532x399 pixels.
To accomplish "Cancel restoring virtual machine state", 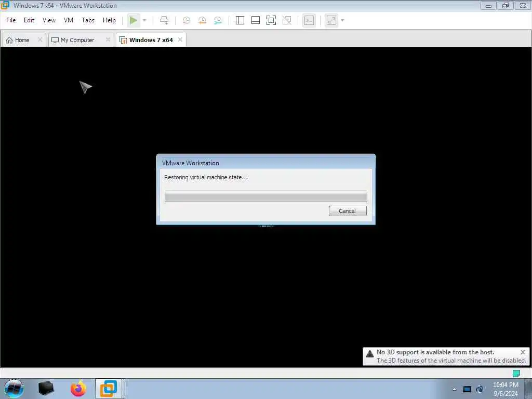I will pos(348,211).
